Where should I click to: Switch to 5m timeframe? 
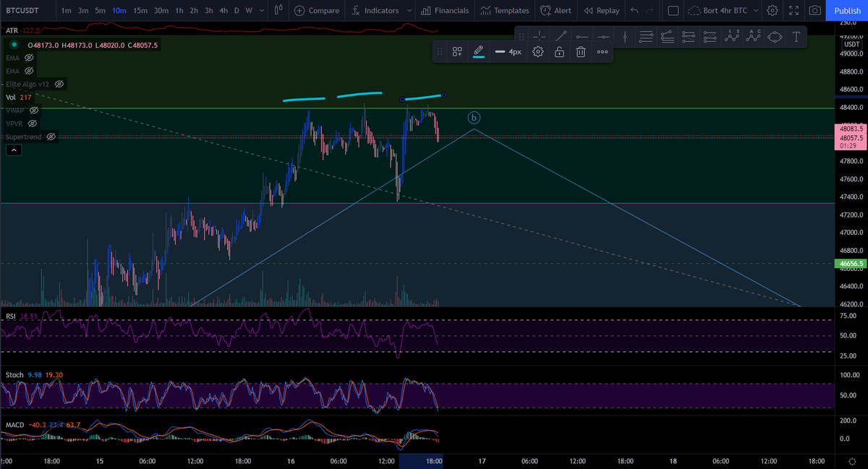[x=100, y=10]
